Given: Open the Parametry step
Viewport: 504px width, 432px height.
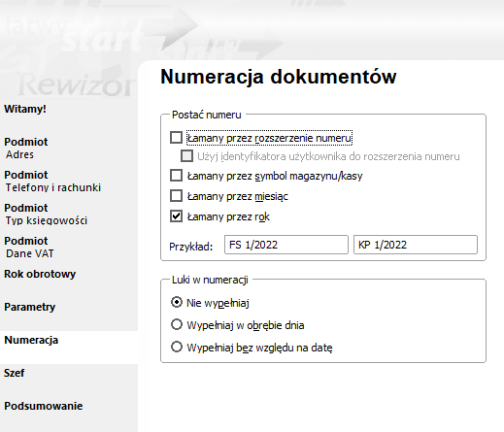Looking at the screenshot, I should click(x=29, y=307).
